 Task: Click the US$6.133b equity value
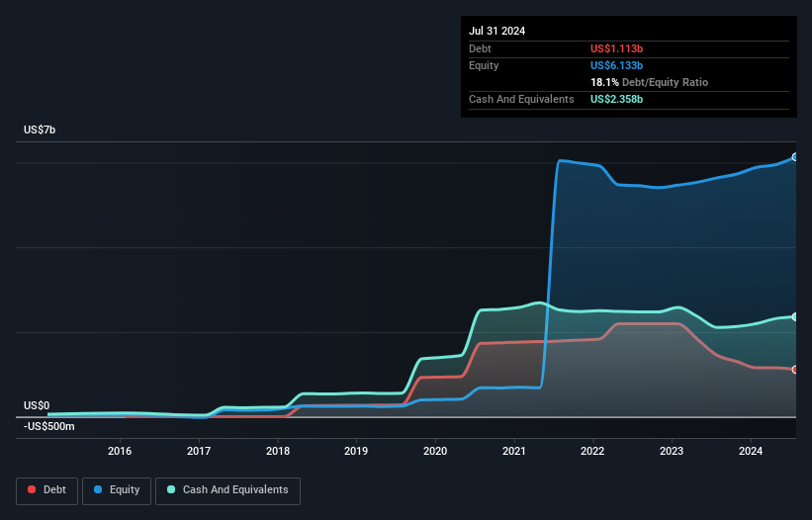tap(617, 65)
